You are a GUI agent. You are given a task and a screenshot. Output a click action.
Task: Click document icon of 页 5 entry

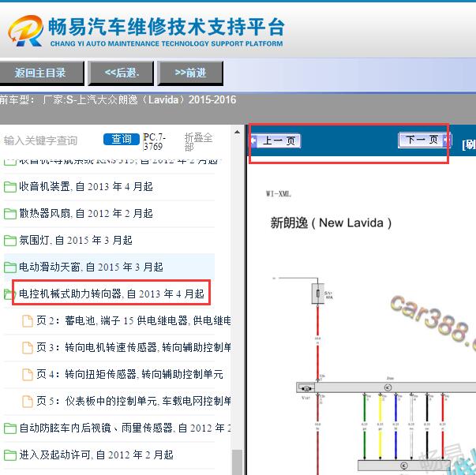tap(28, 402)
